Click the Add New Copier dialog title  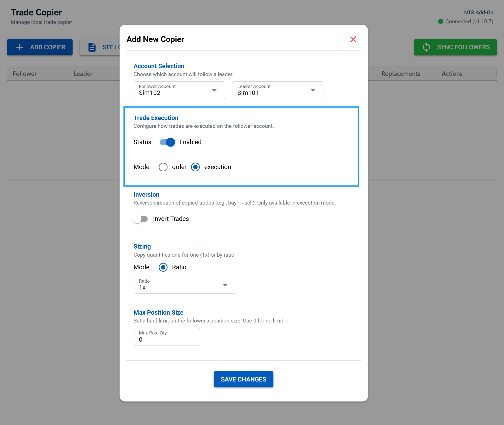(155, 39)
